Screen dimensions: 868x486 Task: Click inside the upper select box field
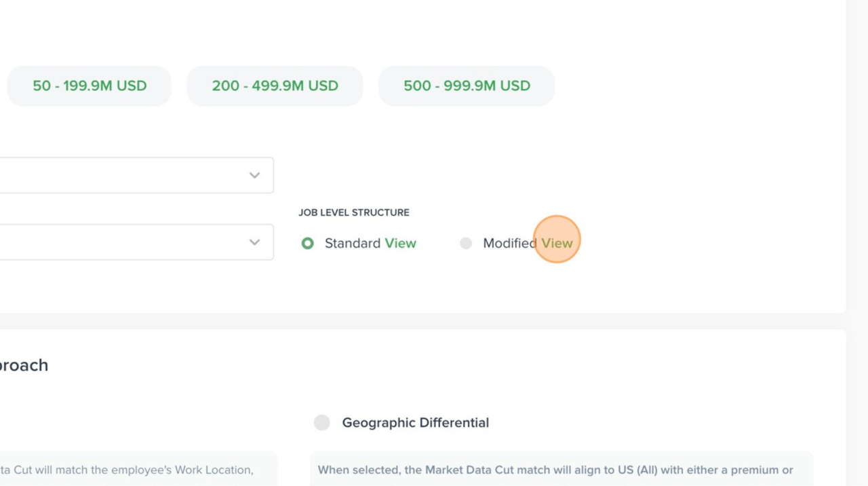(x=122, y=175)
